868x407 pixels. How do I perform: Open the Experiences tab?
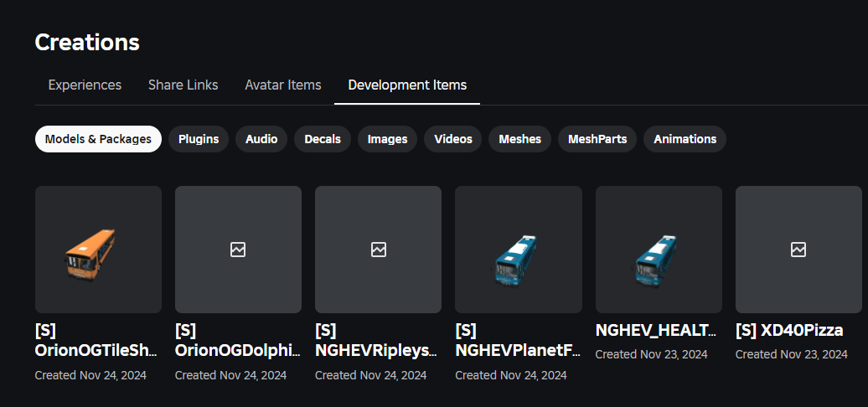coord(85,85)
